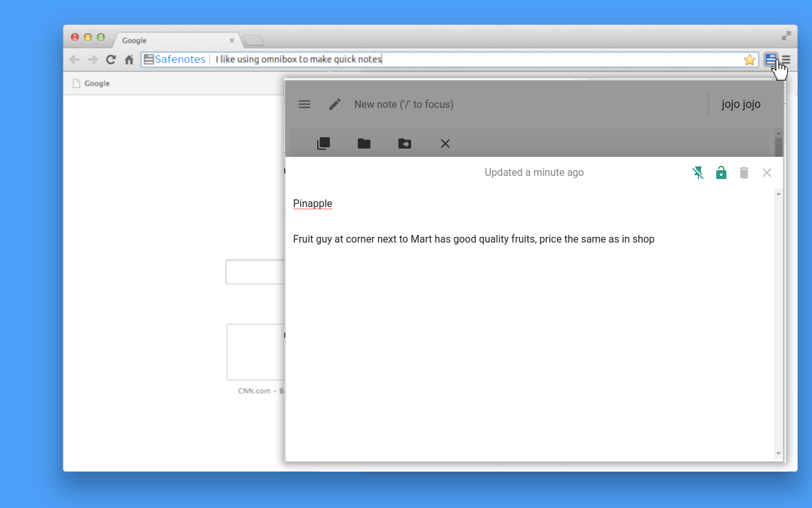Screen dimensions: 812x508
Task: Open the jojo jojo account menu
Action: [x=740, y=104]
